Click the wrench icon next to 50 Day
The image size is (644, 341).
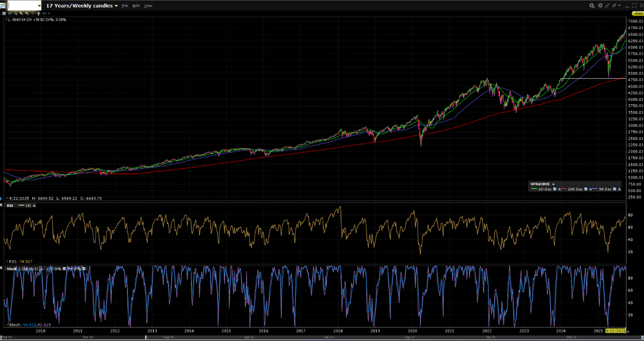coord(619,189)
